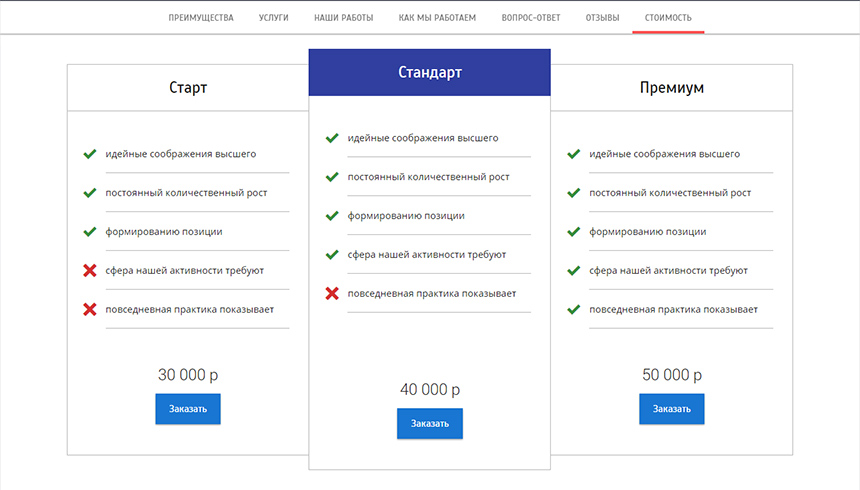The height and width of the screenshot is (490, 860).
Task: Click green check beside Стандарт's сфера нашей активности
Action: pyautogui.click(x=331, y=255)
